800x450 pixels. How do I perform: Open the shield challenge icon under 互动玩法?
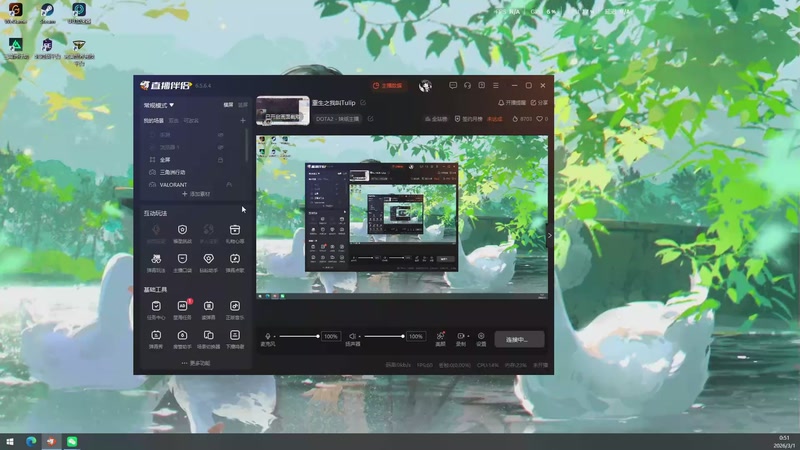[x=182, y=234]
